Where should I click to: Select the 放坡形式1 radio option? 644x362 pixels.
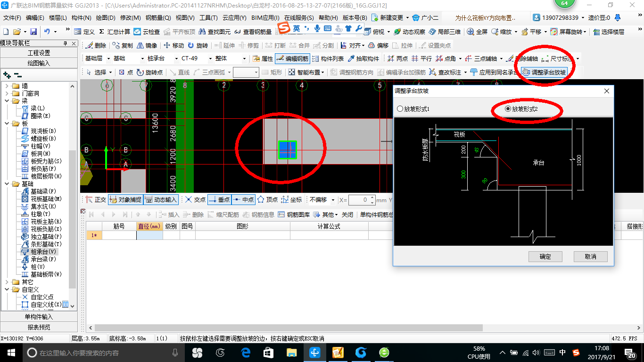pos(413,109)
